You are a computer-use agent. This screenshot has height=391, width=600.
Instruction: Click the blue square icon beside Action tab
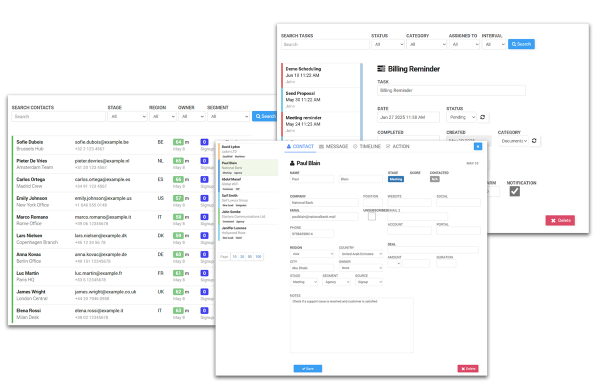478,147
